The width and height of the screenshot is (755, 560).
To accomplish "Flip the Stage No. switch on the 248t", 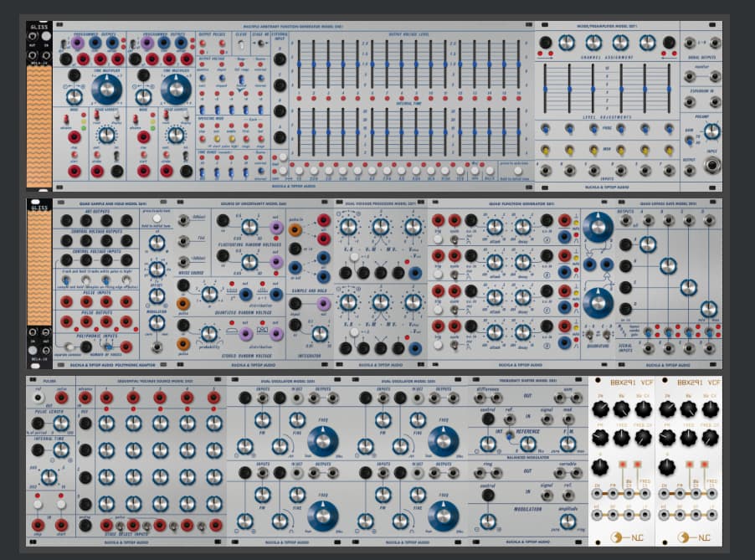I will pos(261,44).
